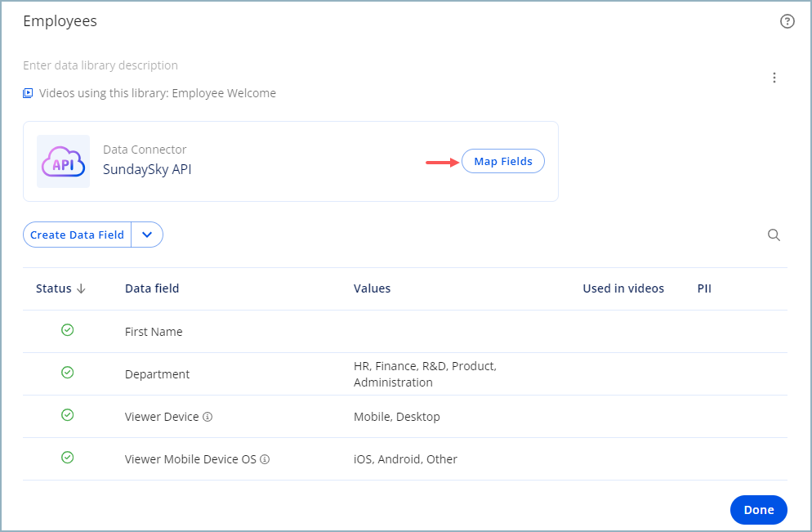Image resolution: width=812 pixels, height=532 pixels.
Task: Click the First Name status checkmark
Action: [x=67, y=330]
